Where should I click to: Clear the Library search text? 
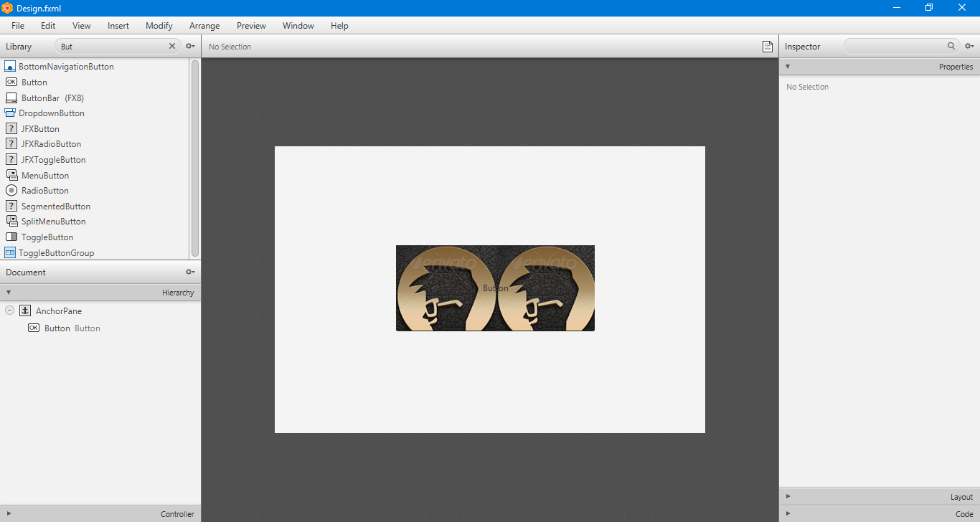coord(172,46)
